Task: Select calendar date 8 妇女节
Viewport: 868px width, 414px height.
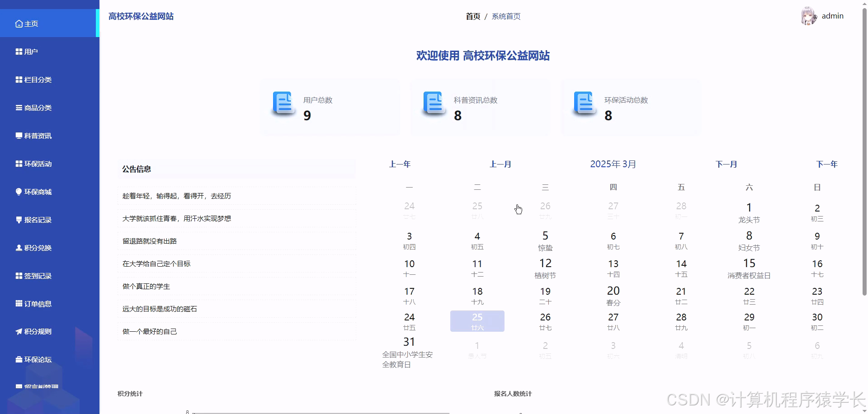Action: 749,241
